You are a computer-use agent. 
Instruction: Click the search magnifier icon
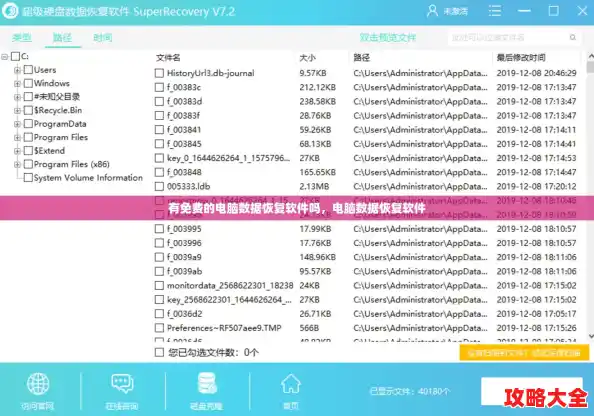click(573, 37)
